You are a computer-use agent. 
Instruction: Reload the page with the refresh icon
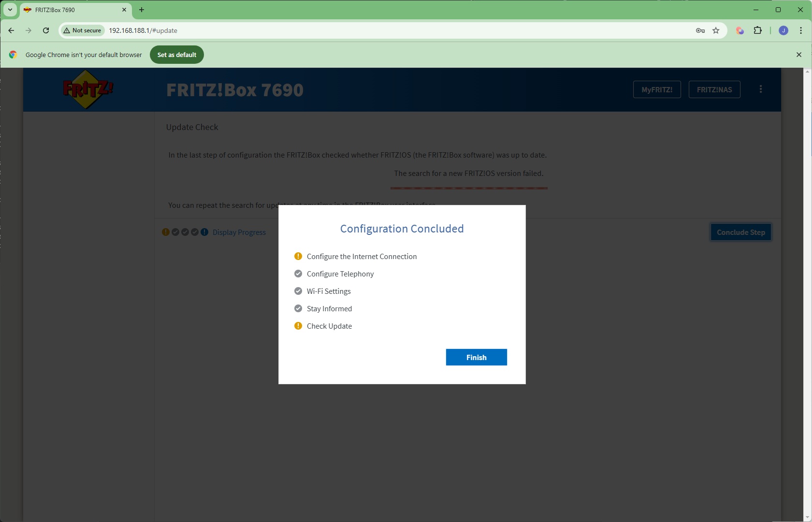click(46, 30)
